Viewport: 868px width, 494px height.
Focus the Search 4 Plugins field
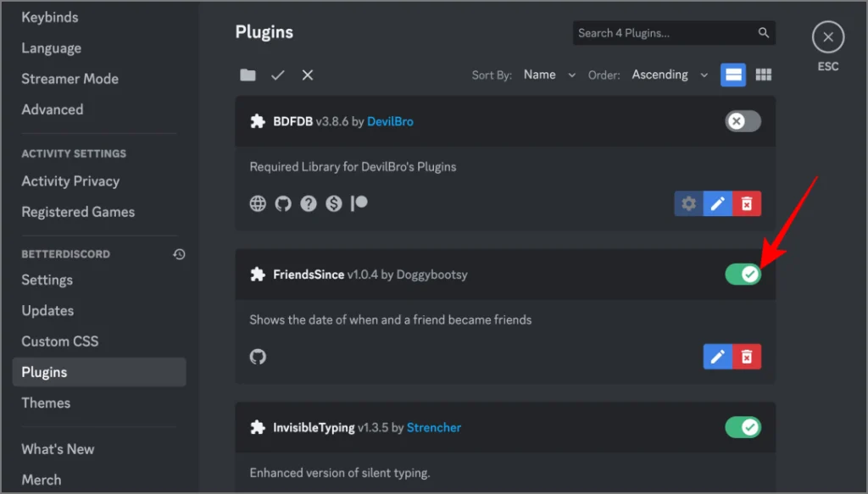click(674, 33)
